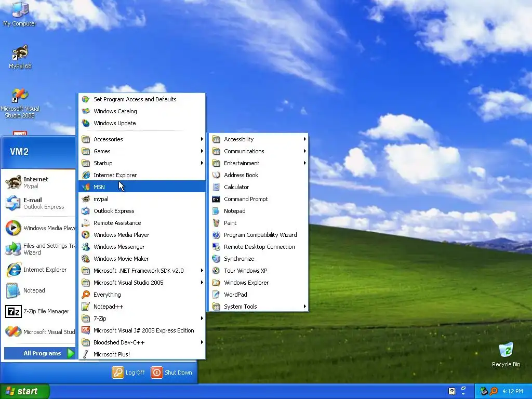The width and height of the screenshot is (532, 399).
Task: Expand the Accessories submenu arrow
Action: coord(202,139)
